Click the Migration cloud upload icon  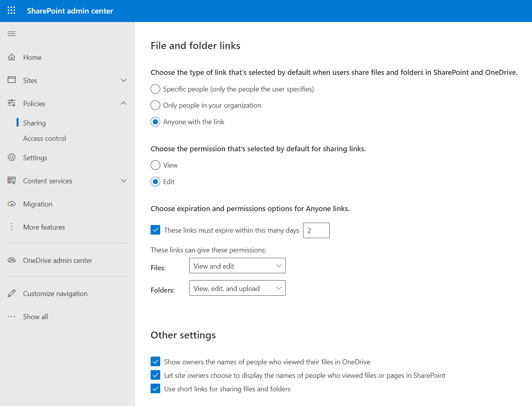12,204
